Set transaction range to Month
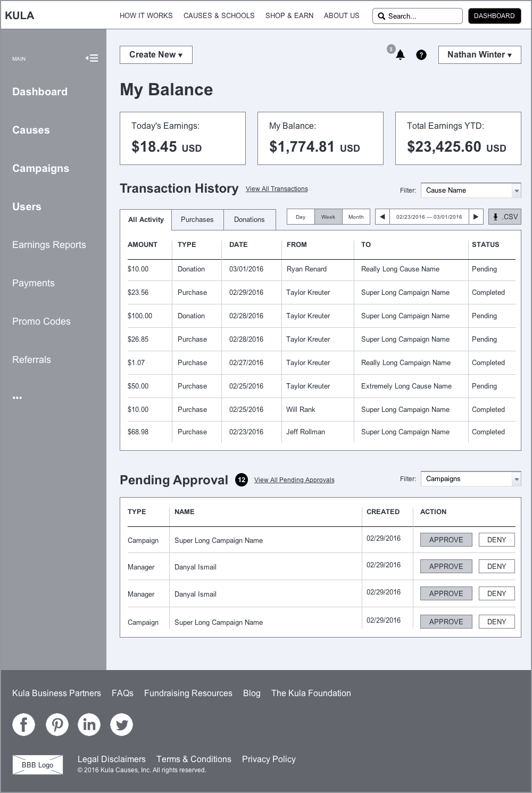Viewport: 532px width, 793px height. coord(356,217)
